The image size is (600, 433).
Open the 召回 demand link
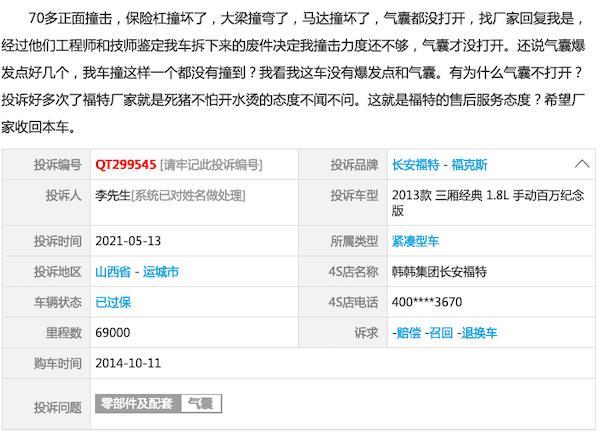coord(439,333)
